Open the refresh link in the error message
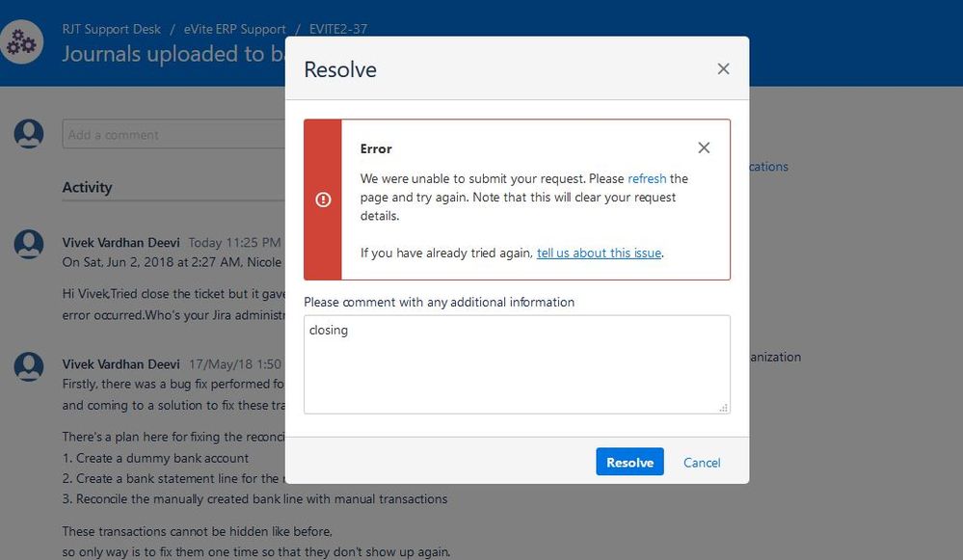 tap(650, 178)
